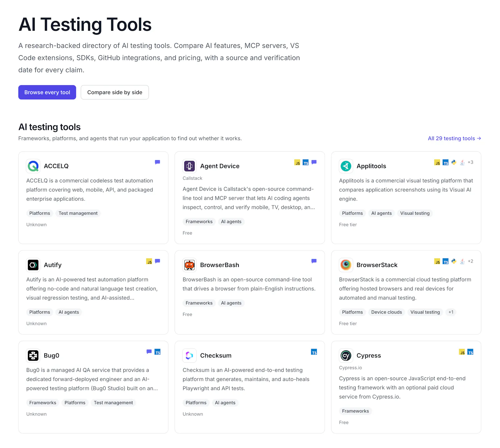Click the Java icon on BrowserStack card
The width and height of the screenshot is (500, 448).
click(462, 261)
